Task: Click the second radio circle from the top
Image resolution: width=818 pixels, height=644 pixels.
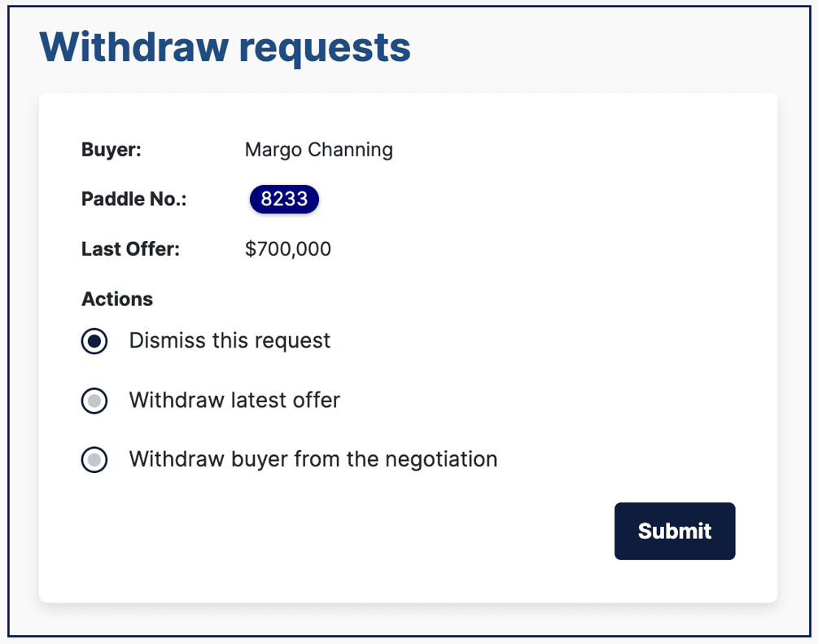Action: 94,401
